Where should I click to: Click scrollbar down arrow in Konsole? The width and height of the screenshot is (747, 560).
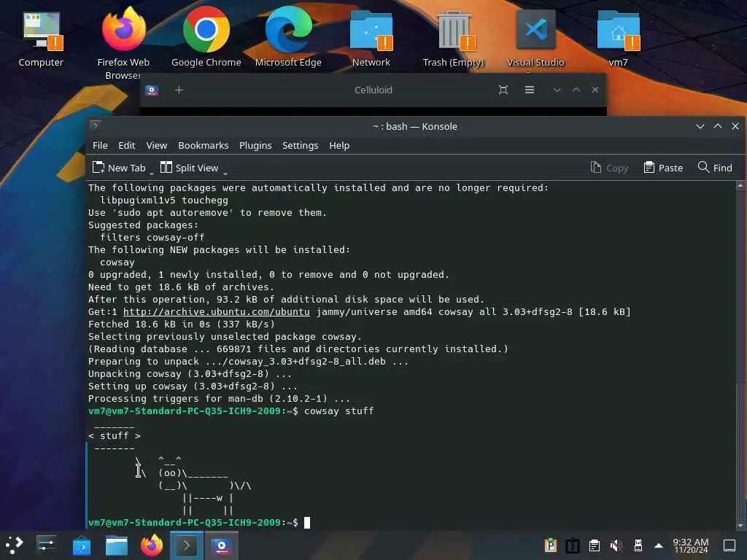click(740, 526)
